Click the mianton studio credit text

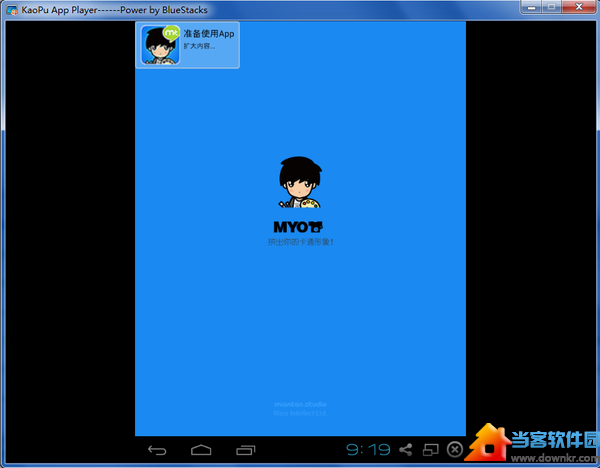(x=300, y=404)
